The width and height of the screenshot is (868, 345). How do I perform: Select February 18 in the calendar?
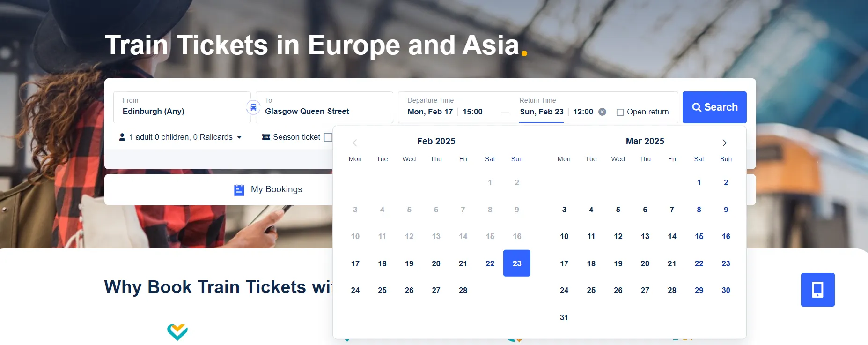pos(382,263)
